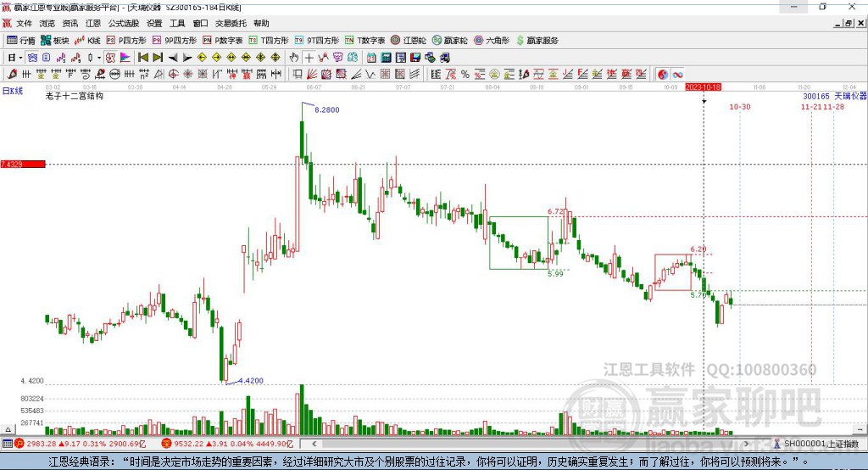
Task: Open the 行情 market quotes view
Action: 21,41
